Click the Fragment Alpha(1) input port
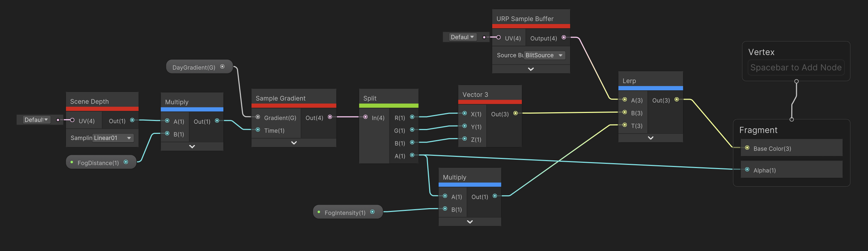 coord(747,169)
